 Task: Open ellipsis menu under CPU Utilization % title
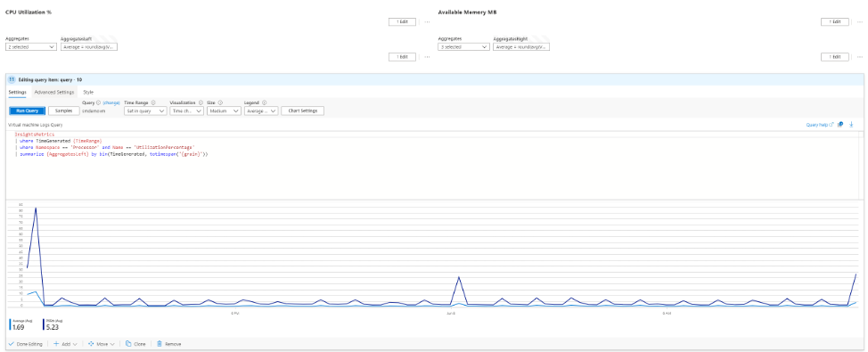tap(427, 22)
